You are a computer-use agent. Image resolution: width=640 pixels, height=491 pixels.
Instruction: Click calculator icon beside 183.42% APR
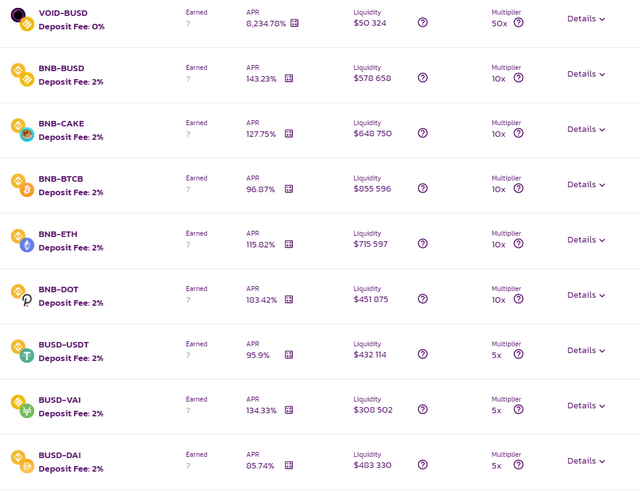[289, 299]
